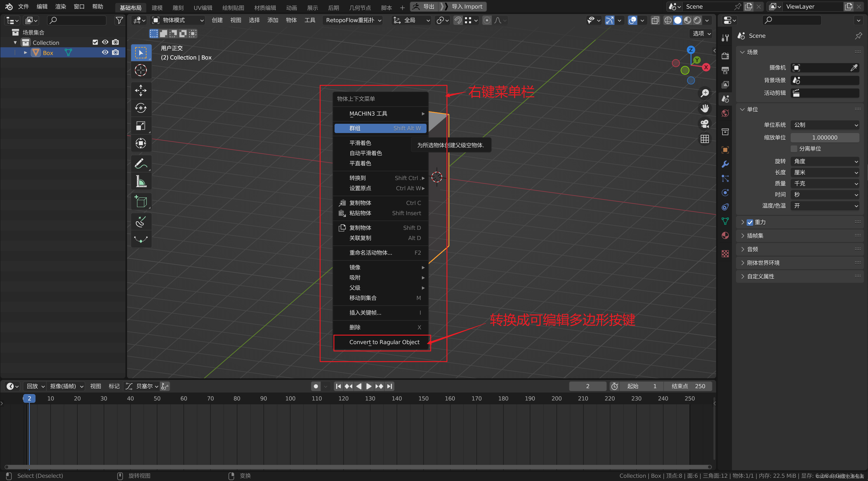The image size is (868, 481).
Task: Hide Box object eye icon
Action: [105, 53]
